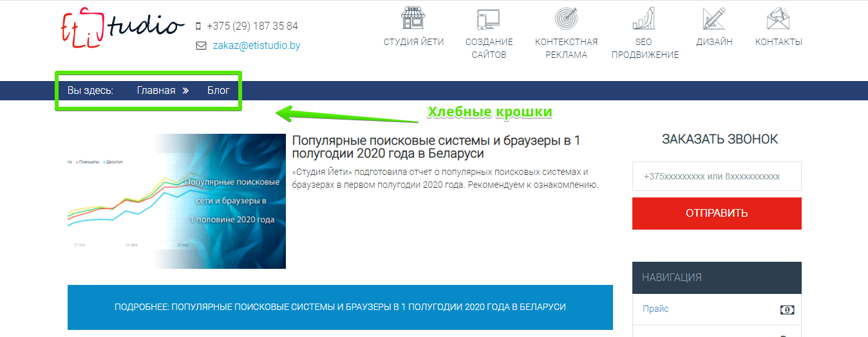Click the storefront icon above Студия Йети
Image resolution: width=868 pixels, height=337 pixels.
(x=413, y=19)
